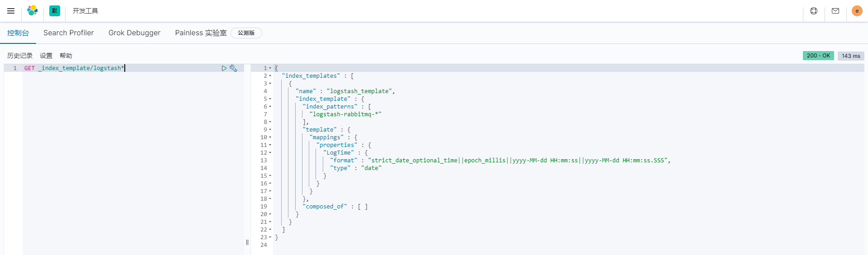This screenshot has width=868, height=255.
Task: Collapse the index_patterns fold at line 6
Action: point(270,107)
